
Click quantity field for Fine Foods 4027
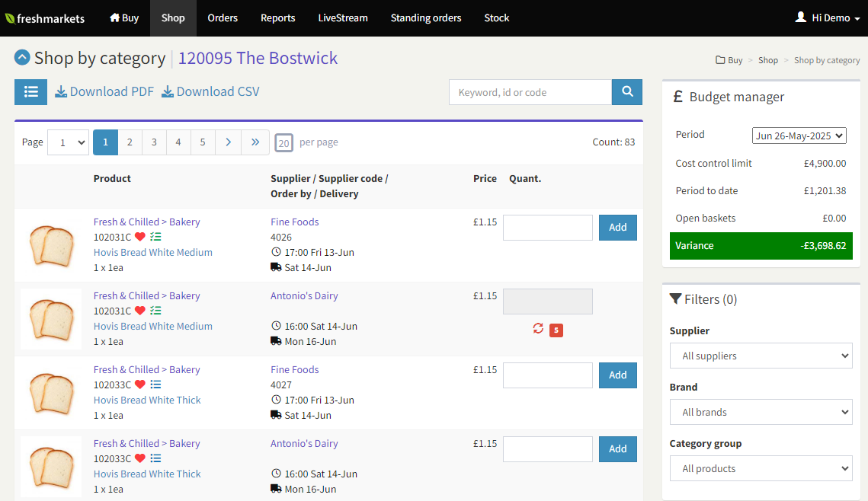tap(547, 375)
